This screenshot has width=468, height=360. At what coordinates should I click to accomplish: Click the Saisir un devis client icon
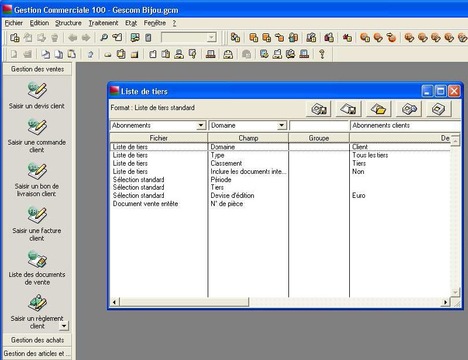[37, 90]
